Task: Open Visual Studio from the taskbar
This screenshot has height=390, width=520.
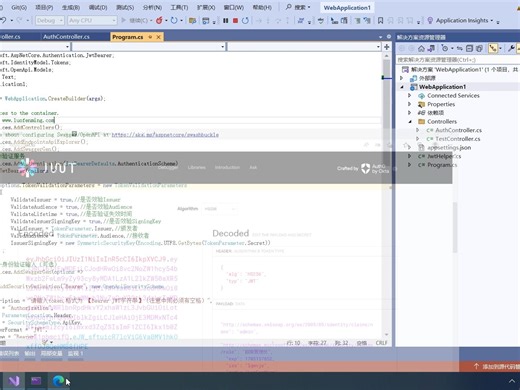Action: click(14, 381)
